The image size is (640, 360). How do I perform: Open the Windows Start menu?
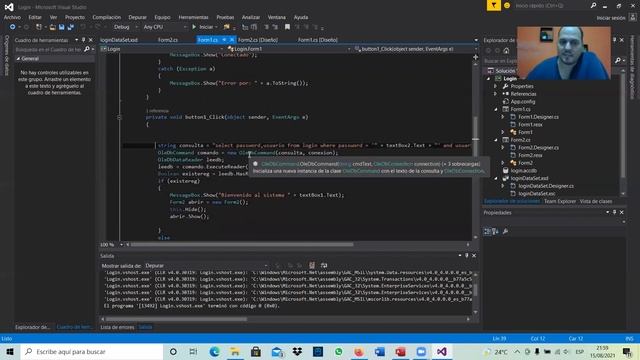[10, 351]
